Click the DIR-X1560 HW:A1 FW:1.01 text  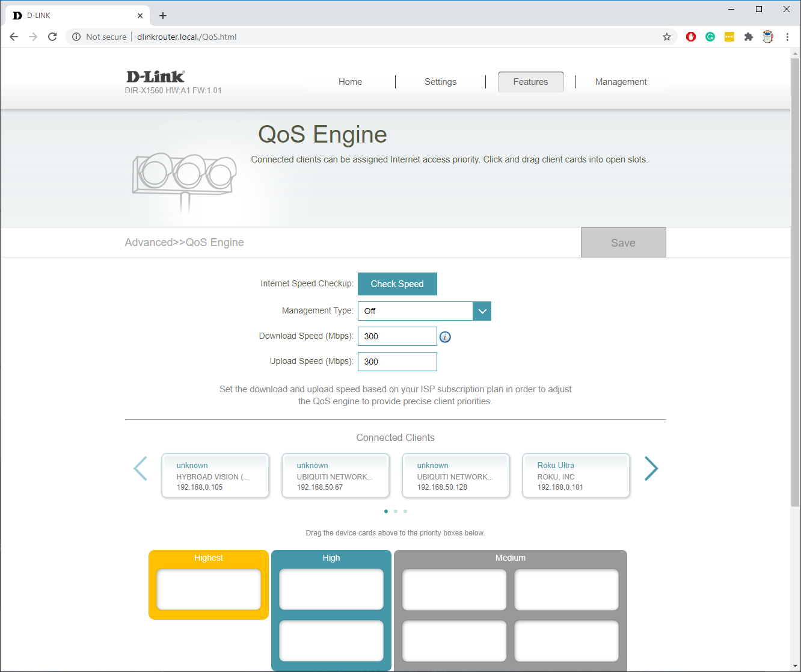tap(173, 91)
